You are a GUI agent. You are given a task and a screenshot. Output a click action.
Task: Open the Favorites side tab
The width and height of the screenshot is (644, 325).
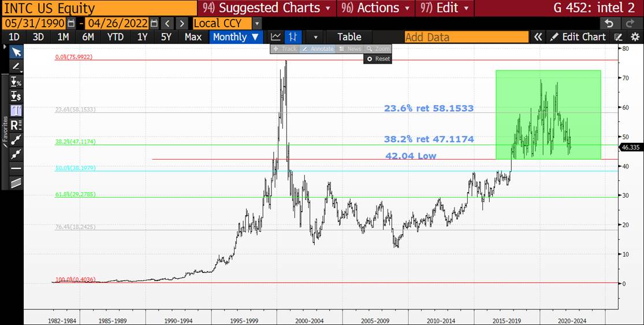tap(5, 132)
